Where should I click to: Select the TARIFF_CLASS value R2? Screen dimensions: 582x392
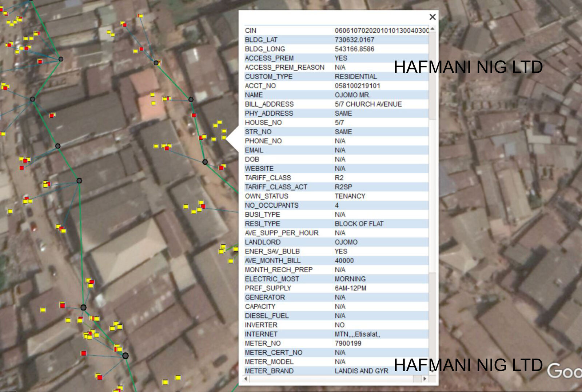pos(339,177)
